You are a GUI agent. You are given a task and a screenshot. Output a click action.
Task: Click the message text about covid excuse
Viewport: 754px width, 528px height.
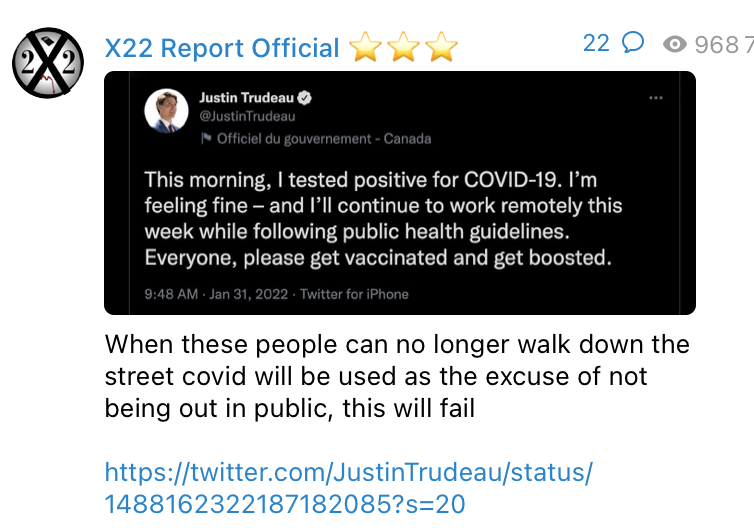[x=396, y=376]
